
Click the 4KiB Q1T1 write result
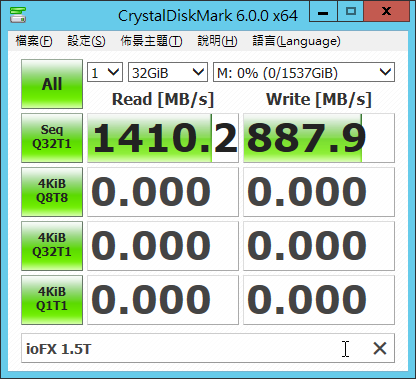point(319,300)
